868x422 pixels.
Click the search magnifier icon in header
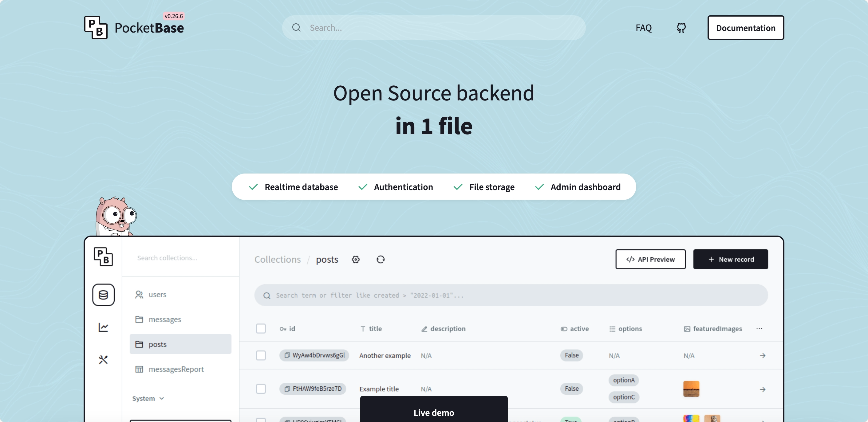pyautogui.click(x=296, y=28)
